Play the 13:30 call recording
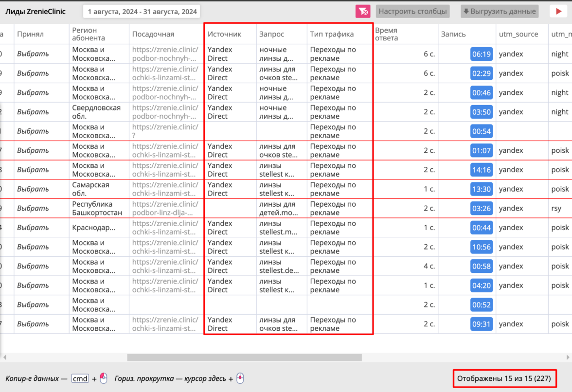Screen dimensions: 572x392 [x=481, y=189]
